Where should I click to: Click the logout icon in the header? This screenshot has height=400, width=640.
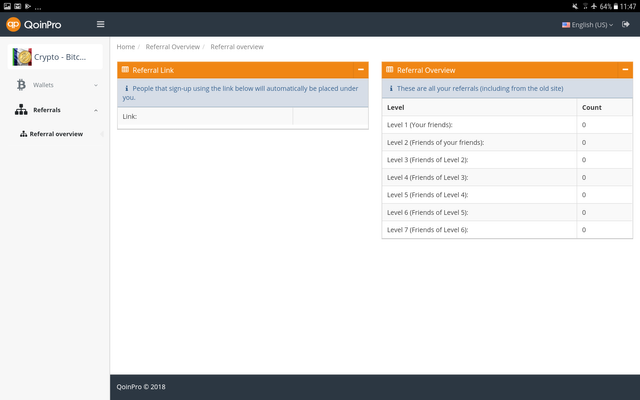[625, 24]
